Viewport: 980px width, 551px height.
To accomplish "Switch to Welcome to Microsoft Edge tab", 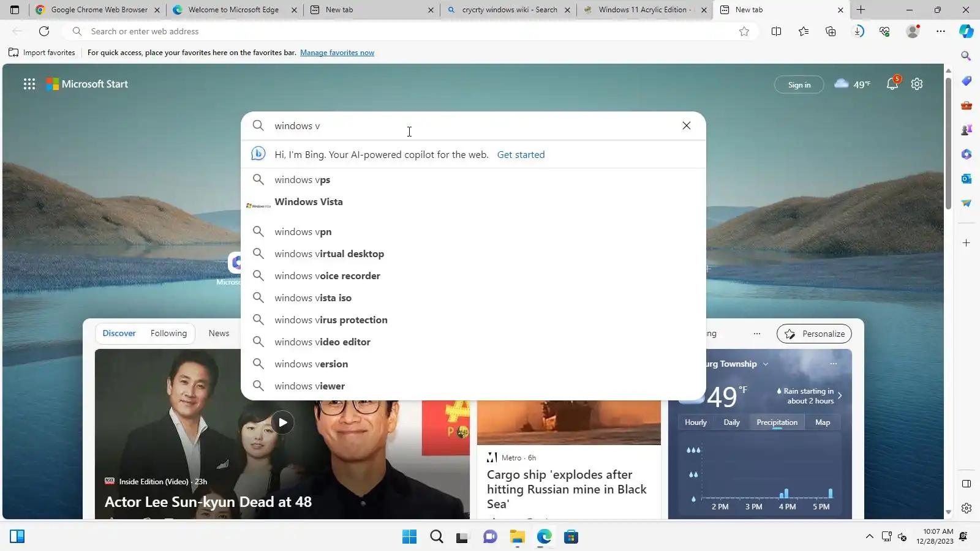I will click(235, 10).
